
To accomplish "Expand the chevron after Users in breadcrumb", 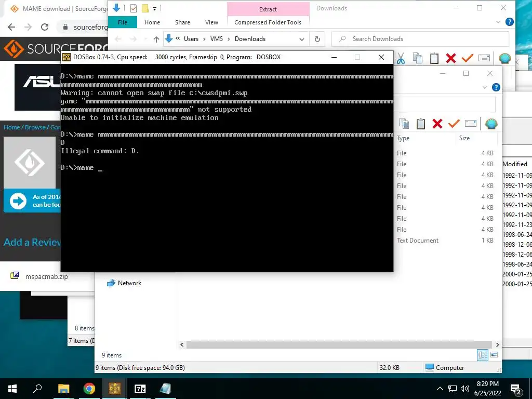I will (204, 39).
